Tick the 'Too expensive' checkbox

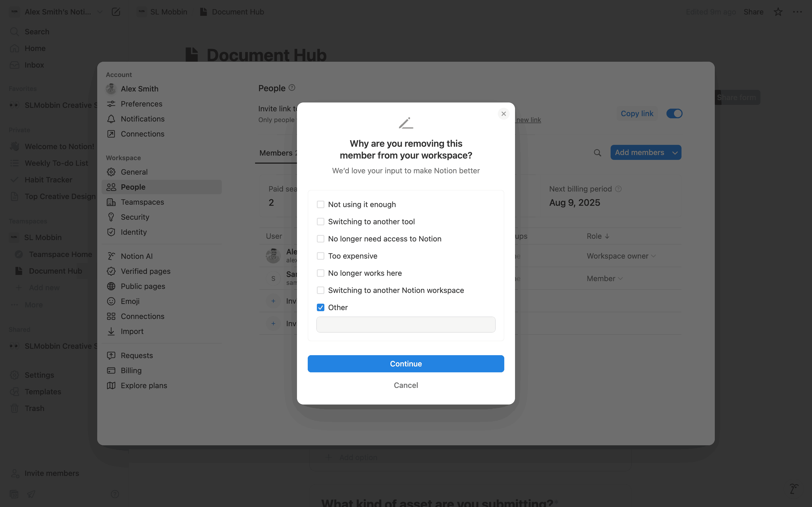(320, 256)
